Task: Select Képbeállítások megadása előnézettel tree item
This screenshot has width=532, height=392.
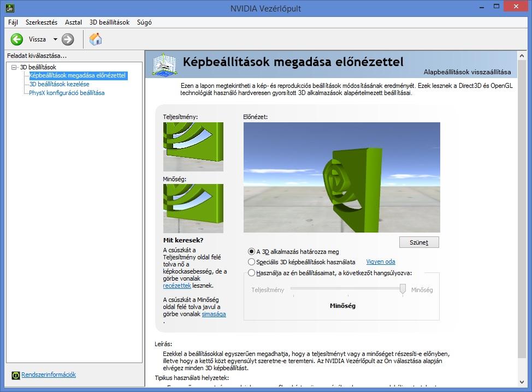Action: point(78,75)
